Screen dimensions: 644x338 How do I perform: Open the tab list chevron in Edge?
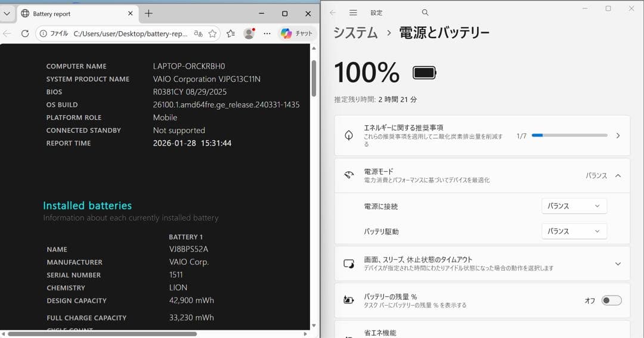coord(7,14)
